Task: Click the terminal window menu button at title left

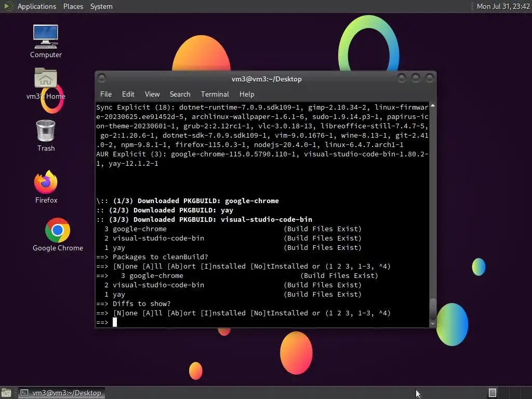Action: [101, 78]
